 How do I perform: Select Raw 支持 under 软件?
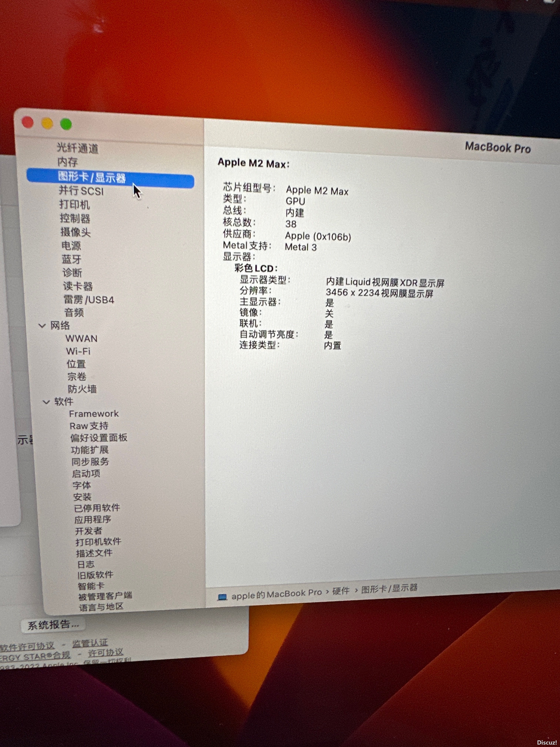click(89, 426)
